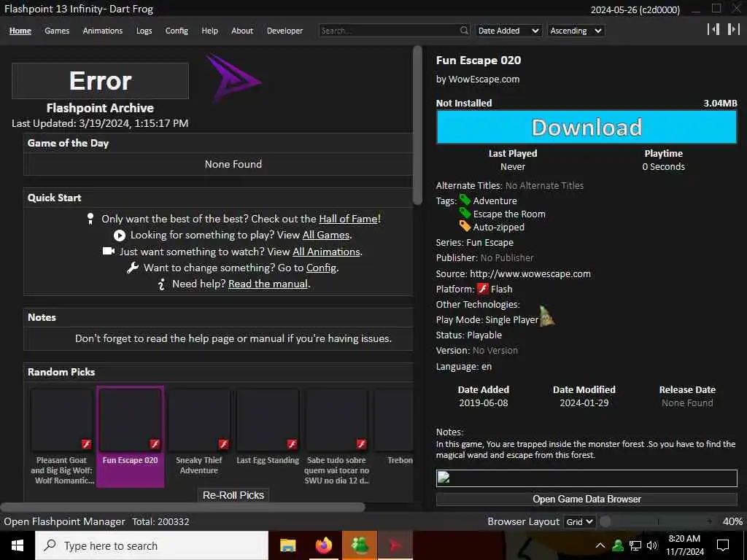This screenshot has width=747, height=560.
Task: Click the play icon beside All Games
Action: click(120, 236)
